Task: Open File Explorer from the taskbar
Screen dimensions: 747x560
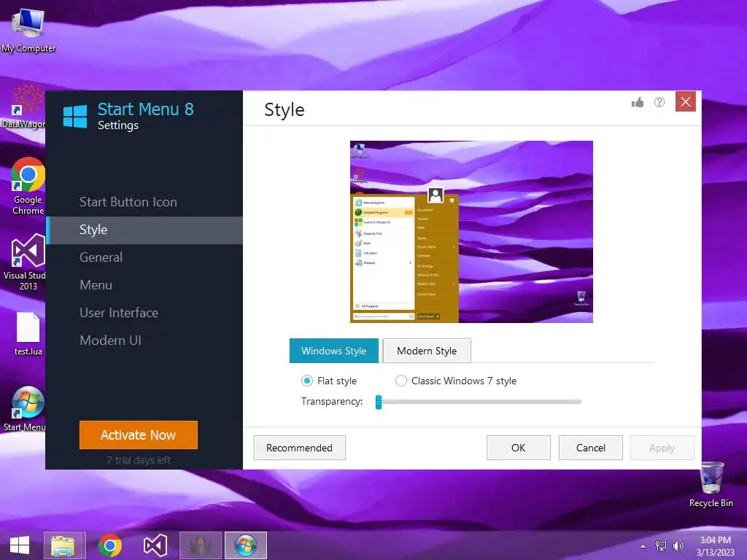Action: (x=63, y=545)
